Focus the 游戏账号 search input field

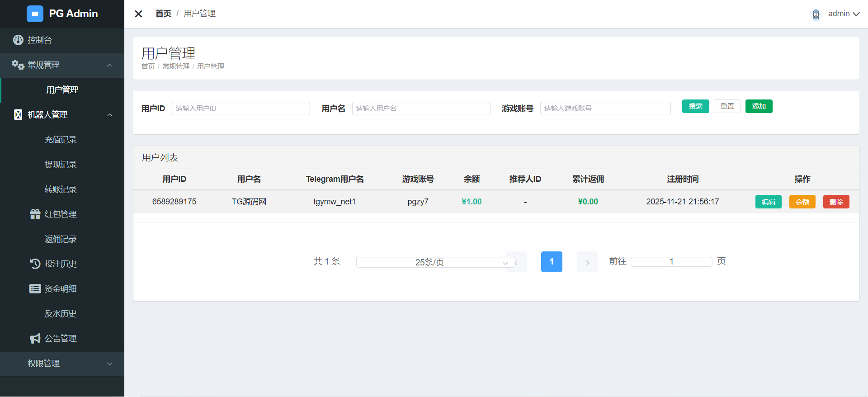point(605,109)
